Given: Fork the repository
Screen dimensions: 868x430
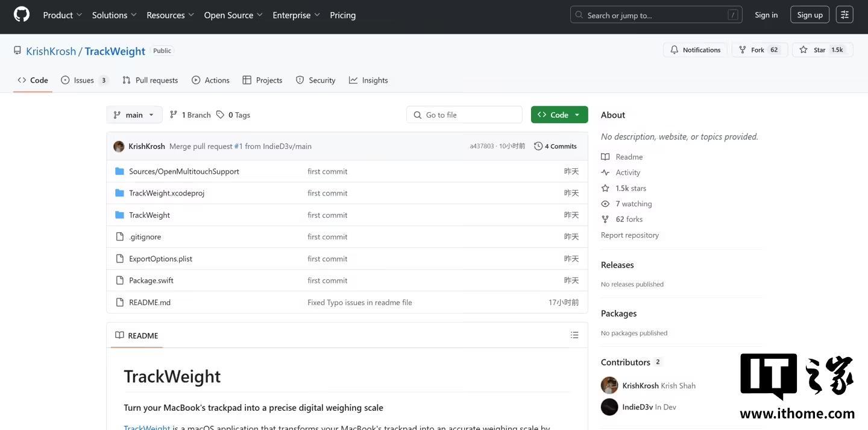Looking at the screenshot, I should 759,50.
